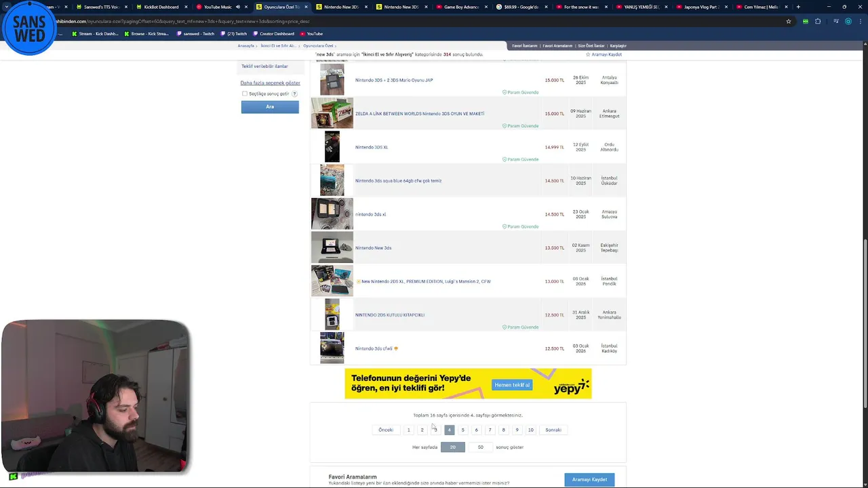Click the browser address bar URL

point(182,21)
